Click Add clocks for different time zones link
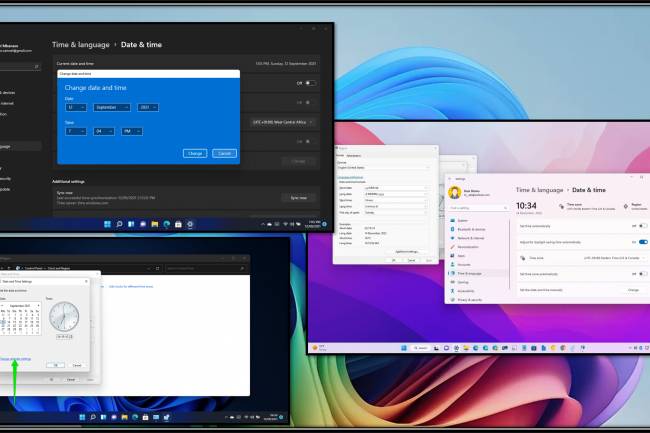 click(x=131, y=287)
